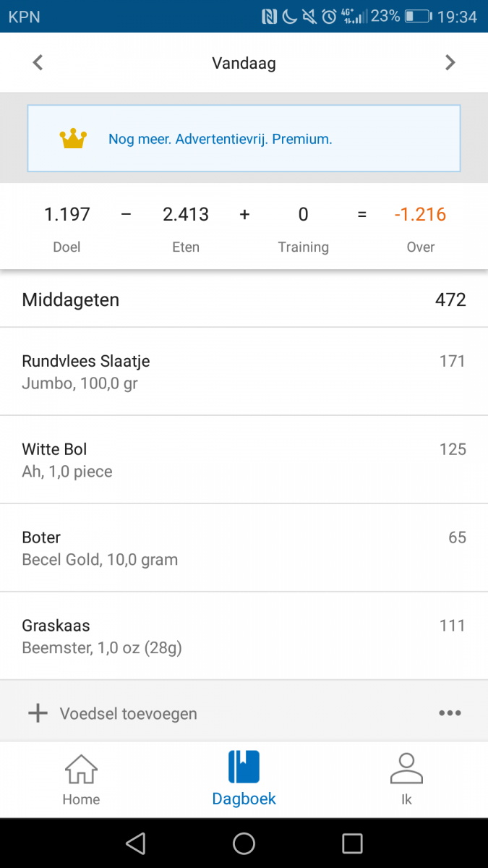Go to the previous day arrow
The width and height of the screenshot is (488, 868).
click(x=38, y=63)
